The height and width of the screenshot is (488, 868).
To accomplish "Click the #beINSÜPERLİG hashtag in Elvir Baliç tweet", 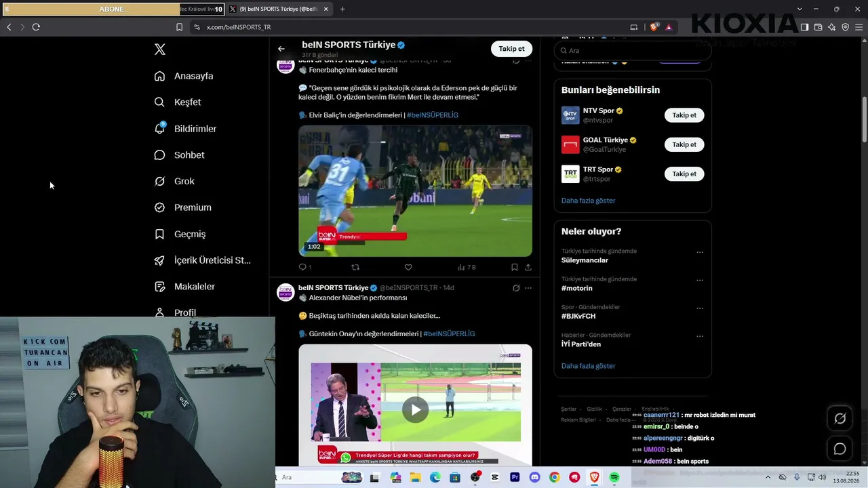I will coord(433,115).
